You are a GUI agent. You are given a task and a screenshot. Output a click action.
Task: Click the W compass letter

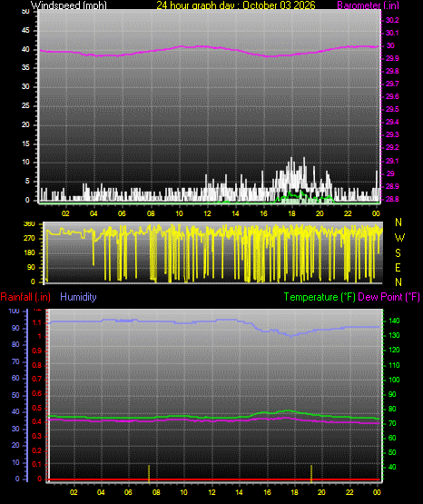pos(399,238)
